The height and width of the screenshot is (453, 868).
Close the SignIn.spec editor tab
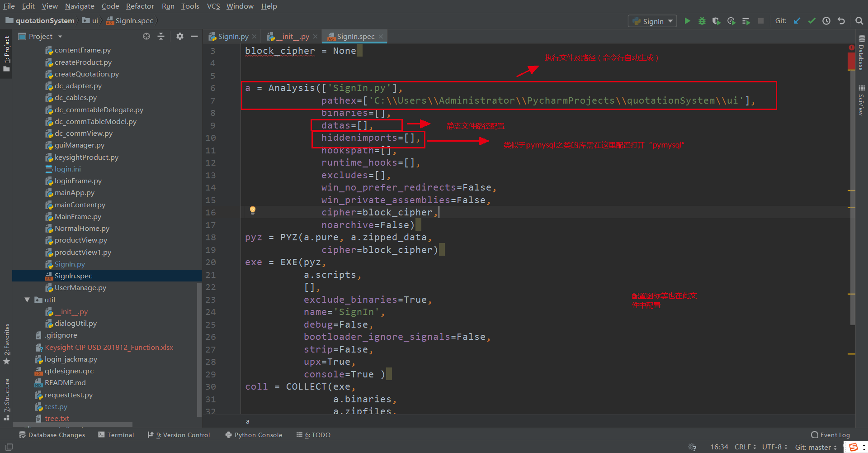[x=381, y=37]
